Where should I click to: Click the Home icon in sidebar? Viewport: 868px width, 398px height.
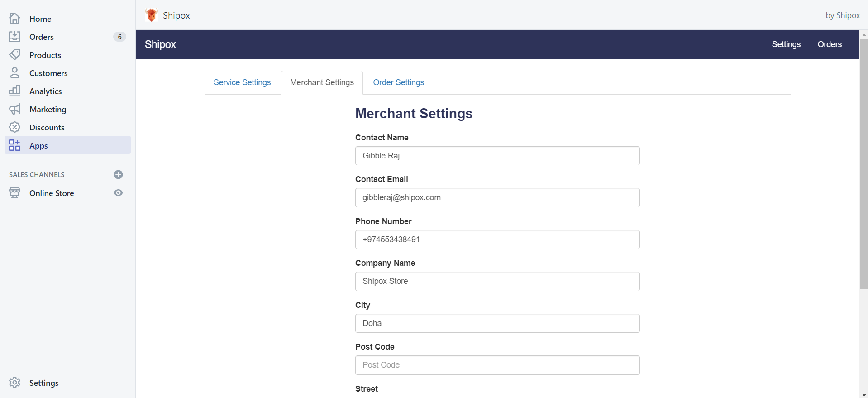[x=14, y=19]
